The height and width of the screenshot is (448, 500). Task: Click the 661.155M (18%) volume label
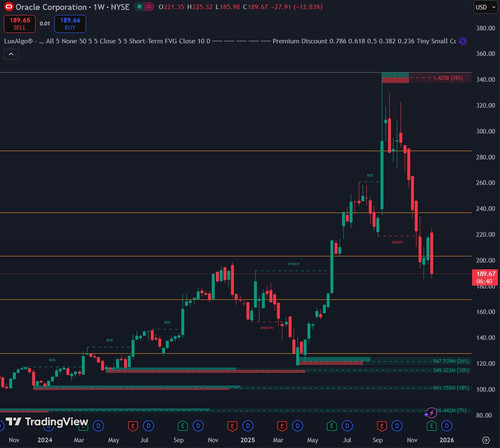(x=451, y=388)
